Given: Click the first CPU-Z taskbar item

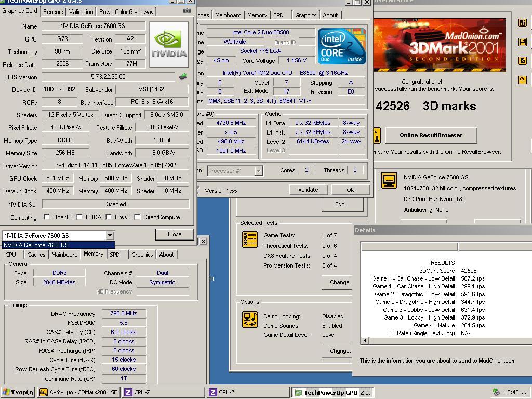Looking at the screenshot, I should coord(164,392).
